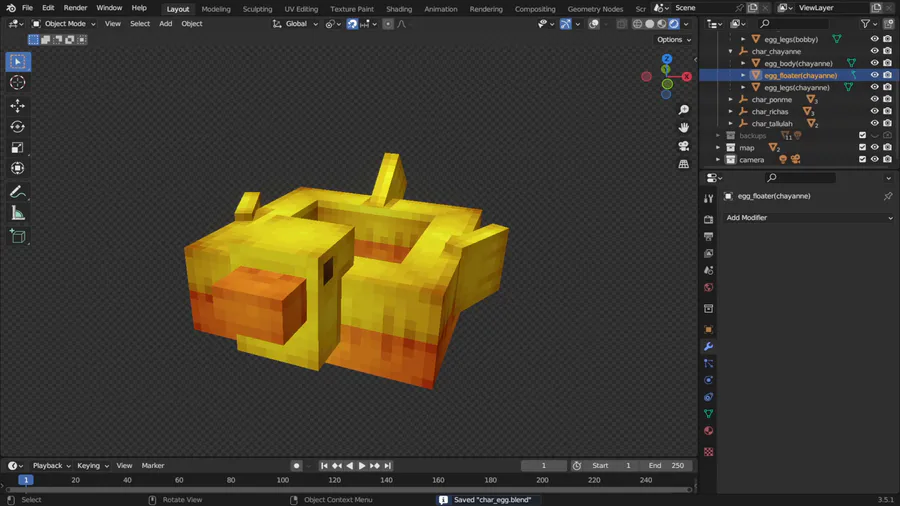Image resolution: width=900 pixels, height=506 pixels.
Task: Click the timeline Marker menu button
Action: click(x=153, y=465)
